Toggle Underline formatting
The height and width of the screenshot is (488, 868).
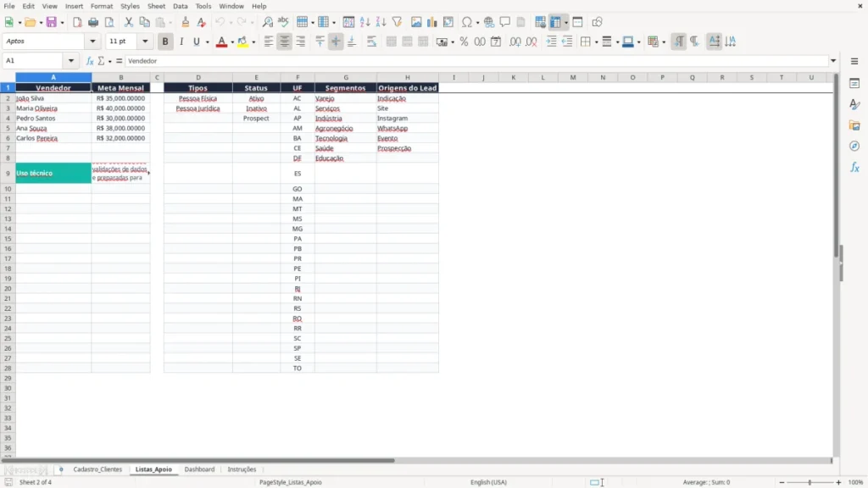click(197, 42)
